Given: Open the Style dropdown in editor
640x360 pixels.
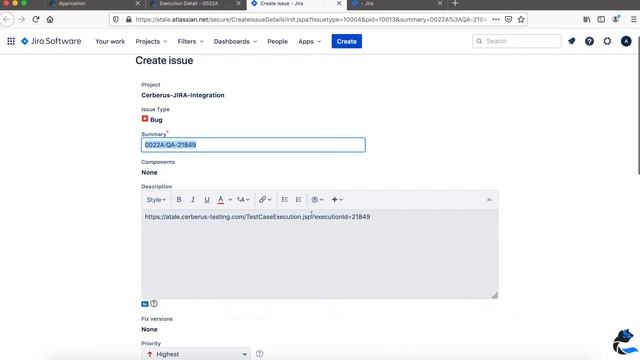Looking at the screenshot, I should (156, 200).
